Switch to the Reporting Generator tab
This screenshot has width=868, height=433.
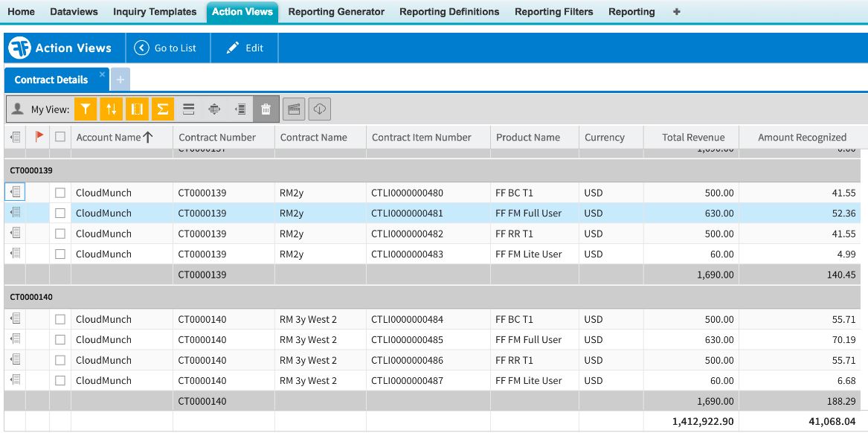(x=336, y=12)
